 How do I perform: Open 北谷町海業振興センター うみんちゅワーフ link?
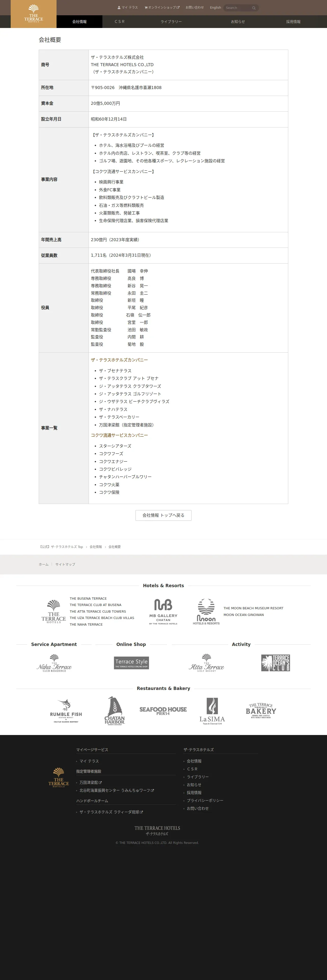(116, 790)
